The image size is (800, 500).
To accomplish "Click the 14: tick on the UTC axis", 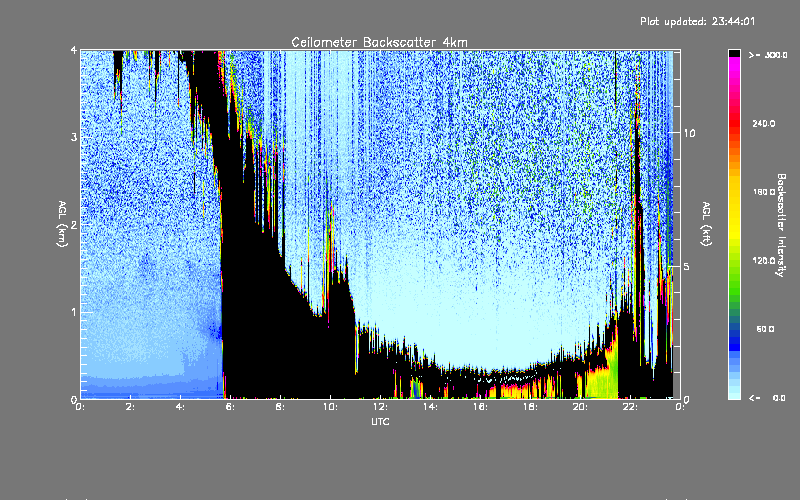I will tap(430, 407).
